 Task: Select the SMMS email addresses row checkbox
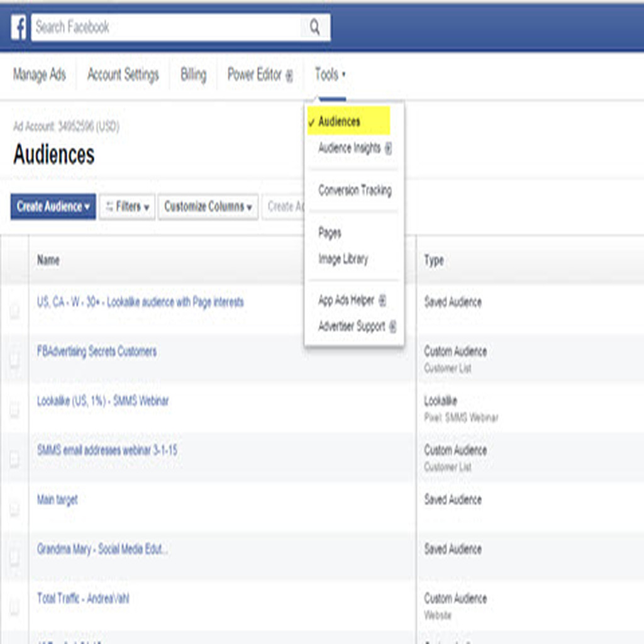(x=14, y=458)
